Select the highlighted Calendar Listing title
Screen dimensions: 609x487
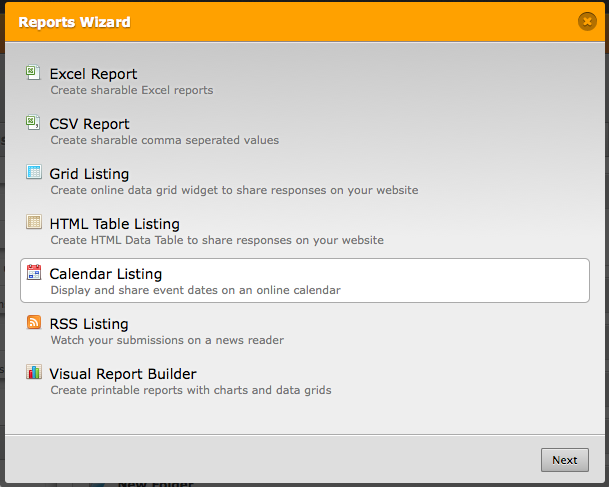105,274
